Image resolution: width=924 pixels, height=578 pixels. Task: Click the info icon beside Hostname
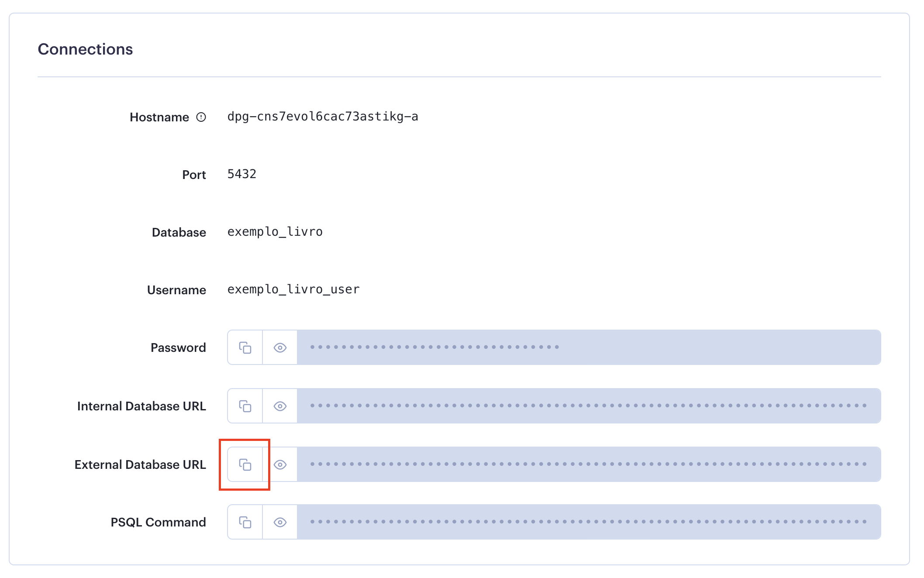[200, 116]
